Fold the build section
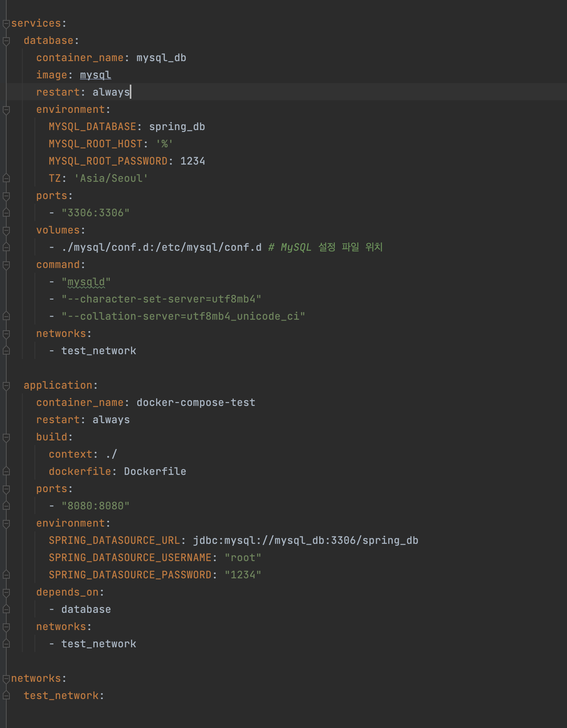The width and height of the screenshot is (567, 728). click(x=6, y=437)
